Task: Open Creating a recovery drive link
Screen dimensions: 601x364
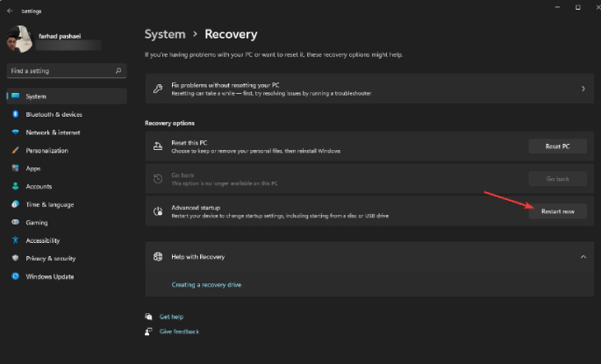Action: point(206,285)
